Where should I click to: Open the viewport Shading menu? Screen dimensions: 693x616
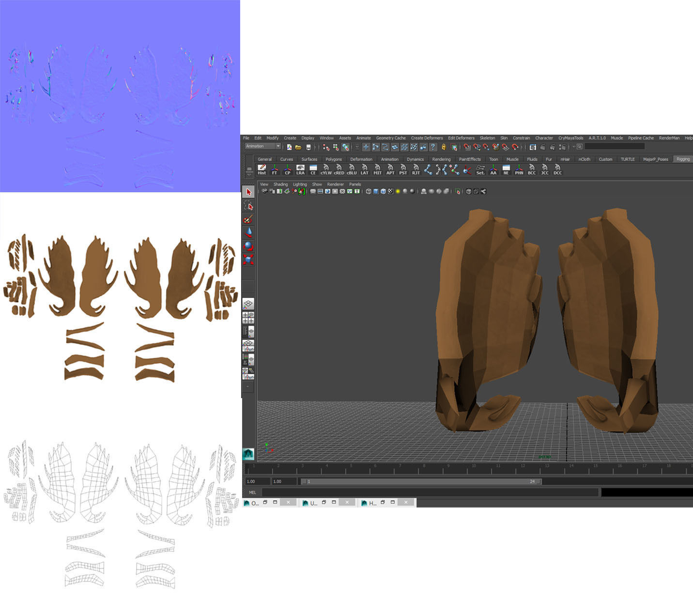(280, 185)
